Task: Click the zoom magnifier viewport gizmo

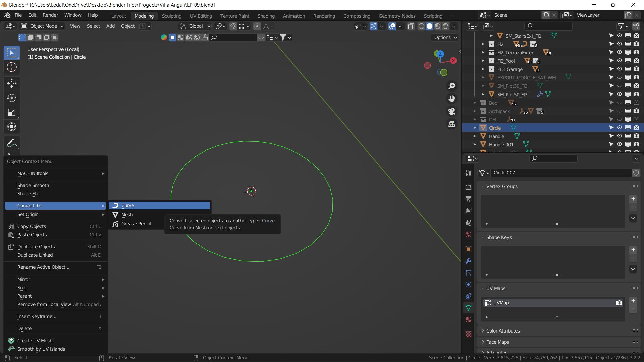Action: (452, 86)
